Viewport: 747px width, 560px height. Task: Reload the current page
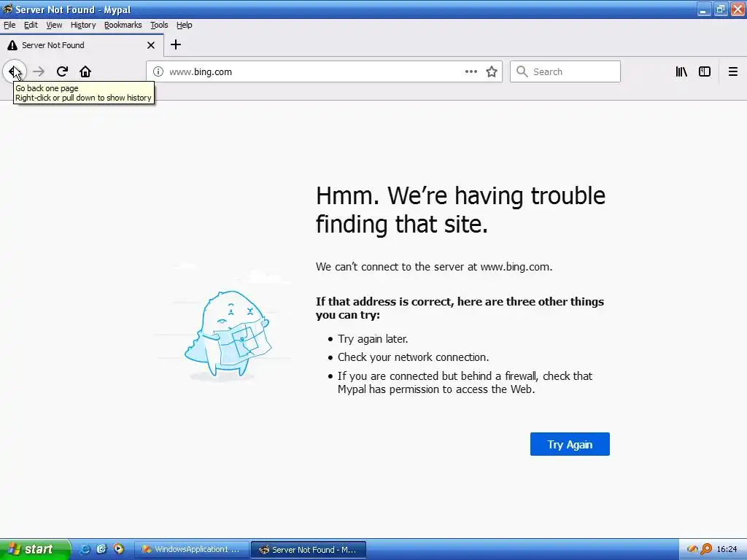tap(62, 71)
